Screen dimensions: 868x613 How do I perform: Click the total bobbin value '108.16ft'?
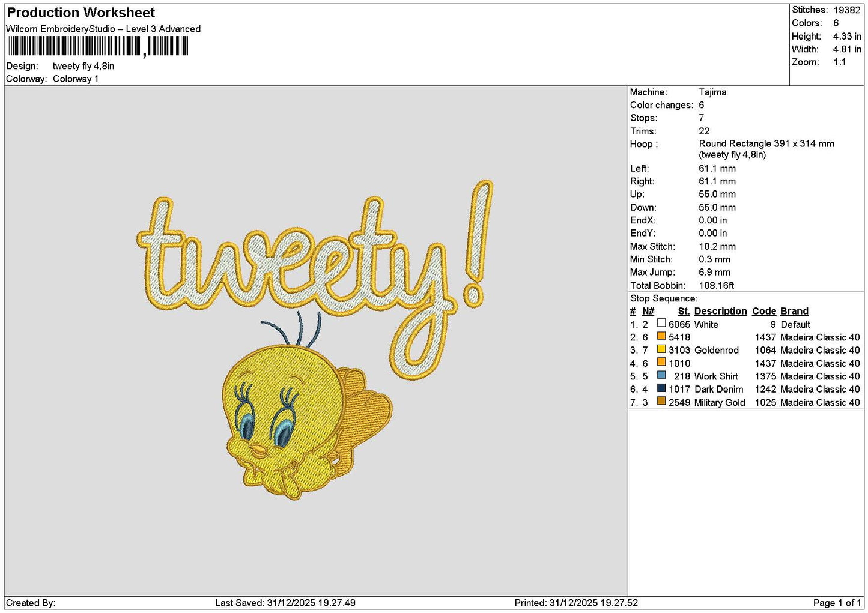[x=717, y=285]
